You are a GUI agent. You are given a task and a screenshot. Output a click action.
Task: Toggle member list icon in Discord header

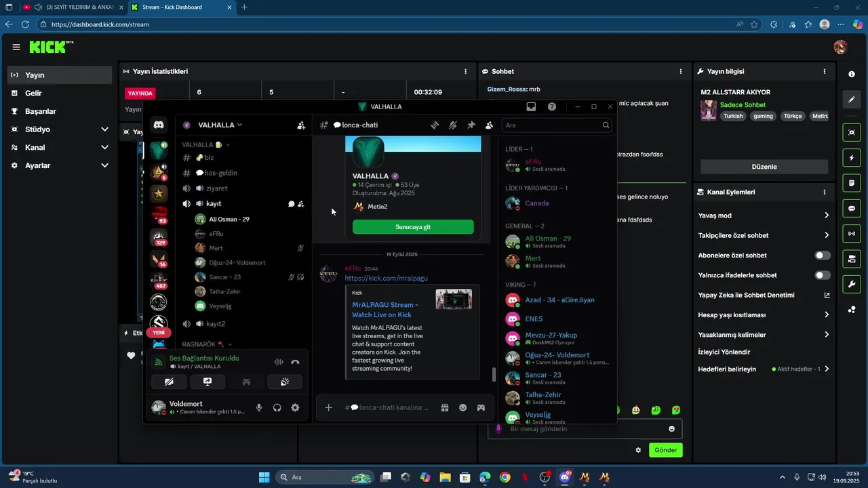click(x=489, y=125)
